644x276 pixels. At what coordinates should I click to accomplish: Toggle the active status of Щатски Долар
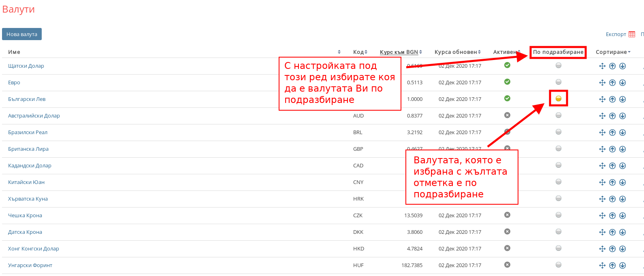507,65
